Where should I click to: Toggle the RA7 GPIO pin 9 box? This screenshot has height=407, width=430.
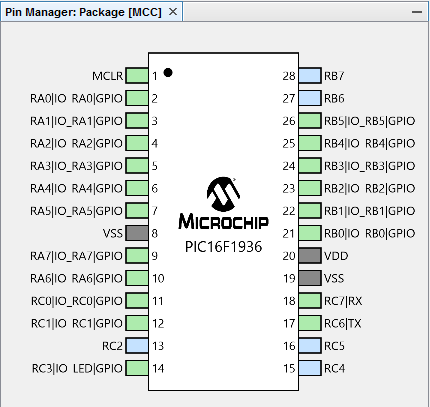pos(137,256)
